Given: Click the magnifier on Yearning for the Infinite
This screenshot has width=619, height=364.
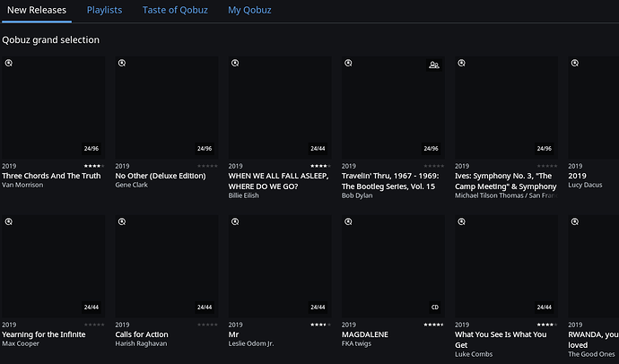Looking at the screenshot, I should pyautogui.click(x=9, y=221).
